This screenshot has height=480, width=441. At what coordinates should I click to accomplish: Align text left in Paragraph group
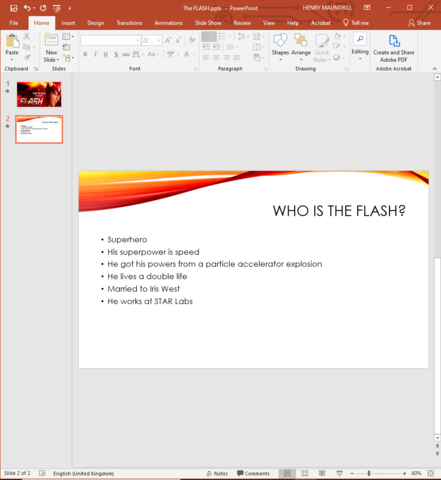tap(206, 58)
